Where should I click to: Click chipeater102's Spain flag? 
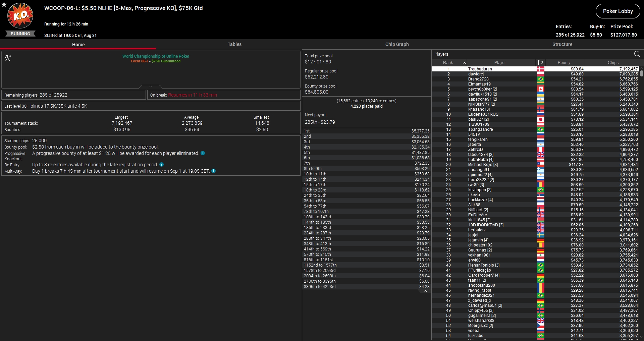pos(540,245)
